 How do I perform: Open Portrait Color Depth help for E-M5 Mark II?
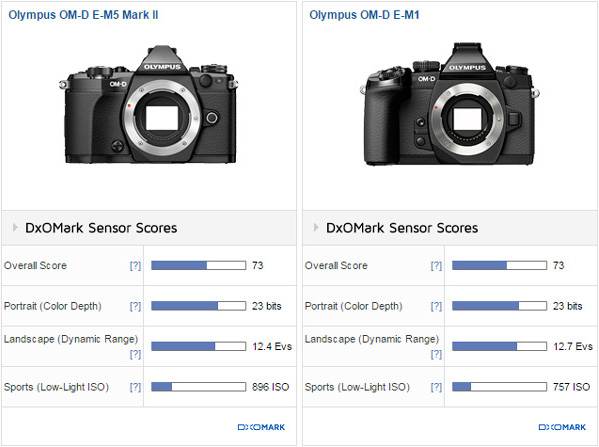point(135,306)
